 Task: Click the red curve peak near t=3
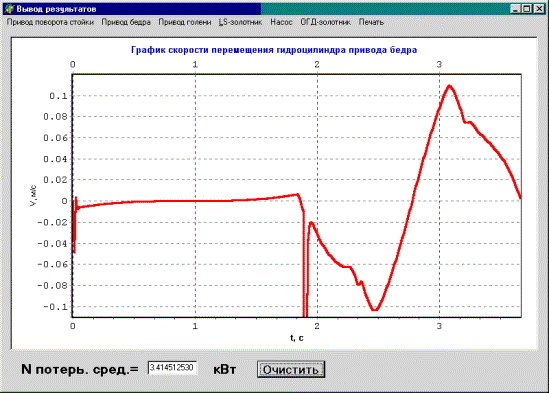click(x=450, y=86)
